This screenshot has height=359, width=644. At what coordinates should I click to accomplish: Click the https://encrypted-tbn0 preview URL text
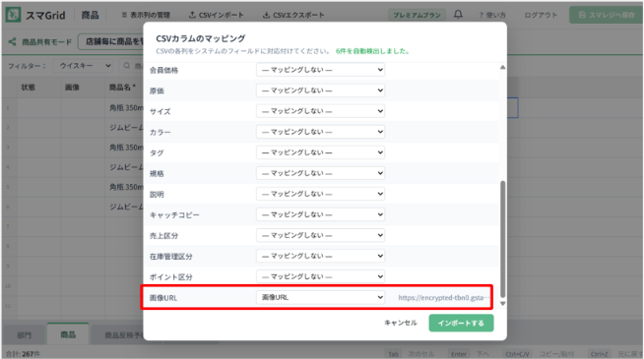point(444,297)
